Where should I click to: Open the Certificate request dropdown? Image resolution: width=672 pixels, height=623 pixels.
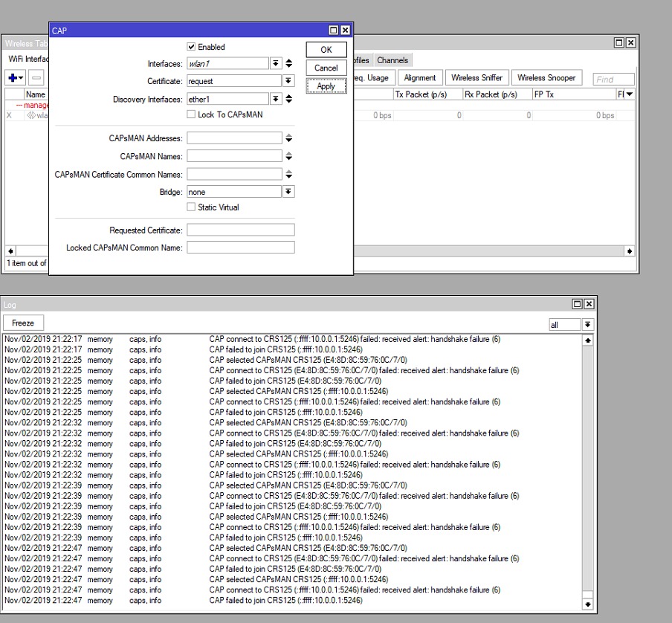click(288, 81)
